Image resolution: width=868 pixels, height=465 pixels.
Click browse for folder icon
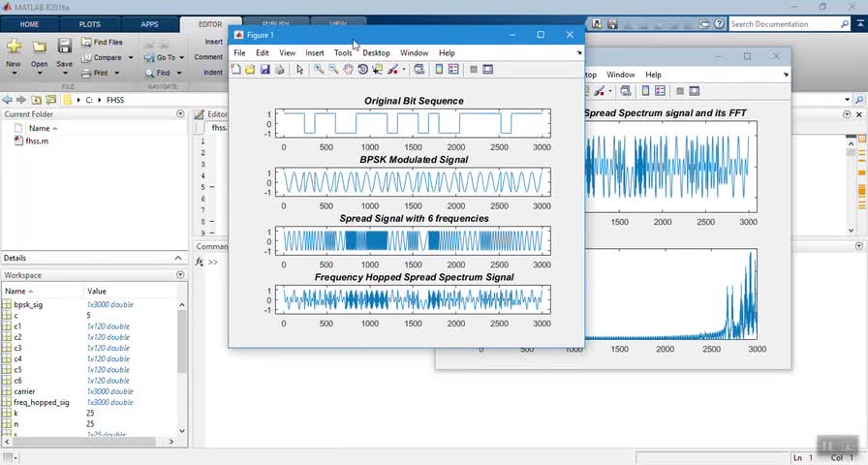51,100
